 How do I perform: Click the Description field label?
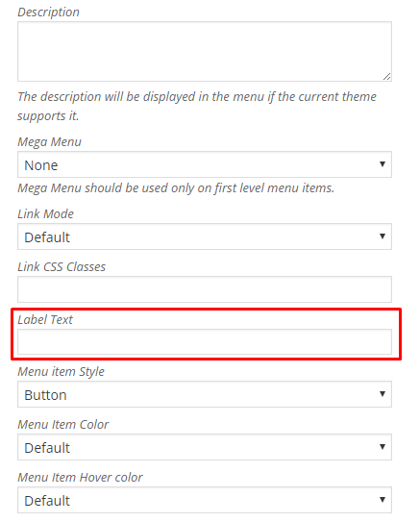(49, 12)
